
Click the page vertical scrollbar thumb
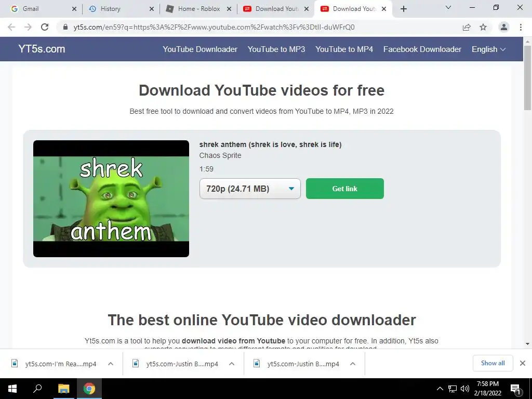527,77
